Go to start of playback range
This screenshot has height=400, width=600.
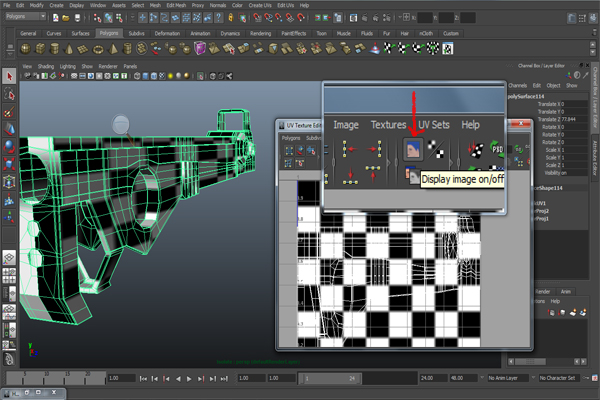[143, 379]
